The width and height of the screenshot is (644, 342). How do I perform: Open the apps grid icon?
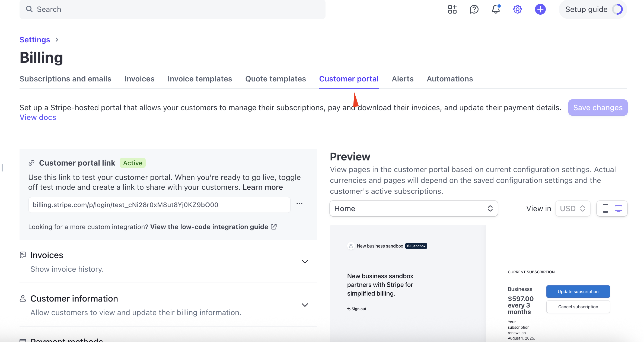click(x=452, y=9)
